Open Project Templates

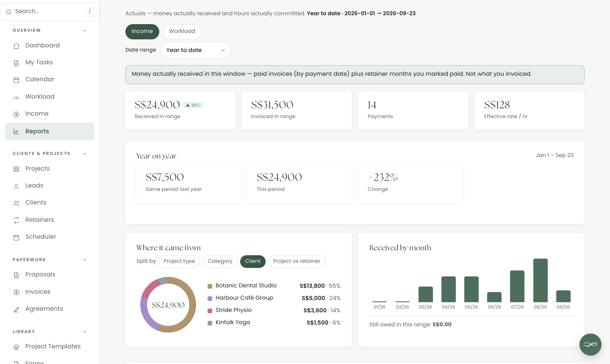pyautogui.click(x=50, y=346)
